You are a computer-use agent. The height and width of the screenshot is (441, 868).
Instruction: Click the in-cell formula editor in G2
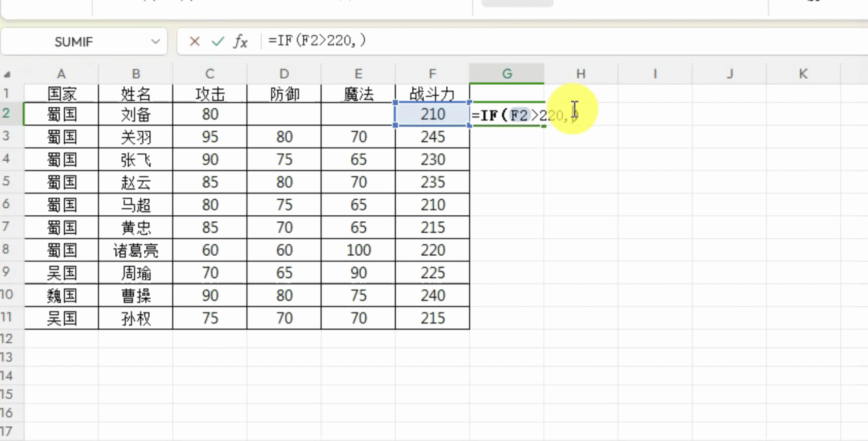tap(507, 115)
